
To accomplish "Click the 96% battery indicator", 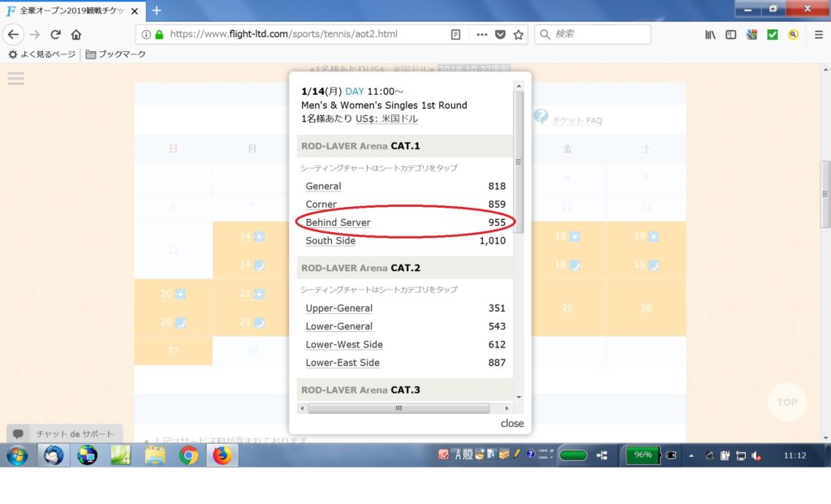I will (x=643, y=455).
